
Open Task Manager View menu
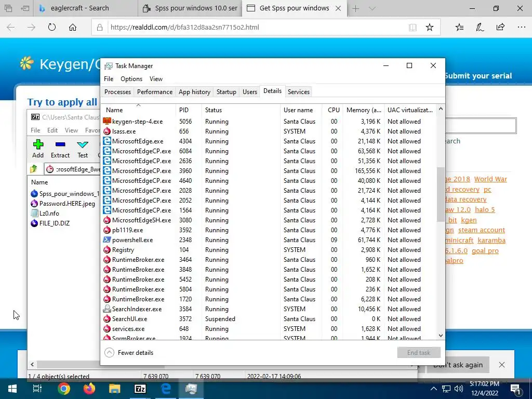point(156,79)
